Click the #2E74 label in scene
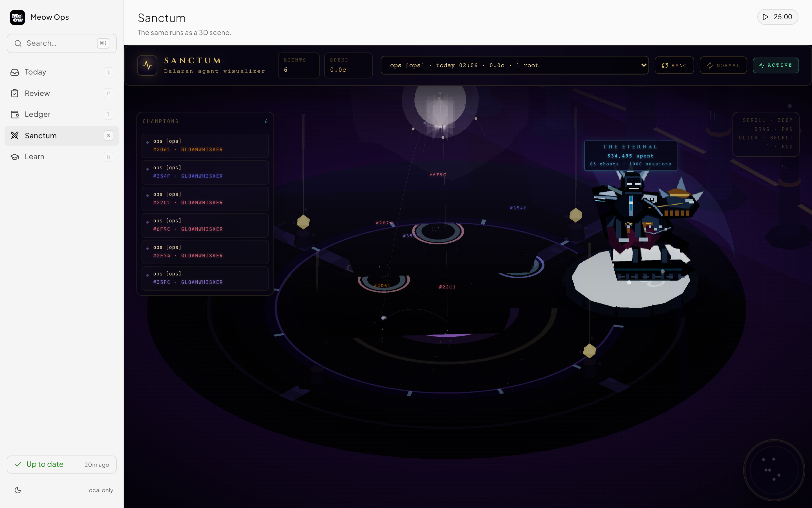Viewport: 812px width, 508px height. tap(384, 223)
